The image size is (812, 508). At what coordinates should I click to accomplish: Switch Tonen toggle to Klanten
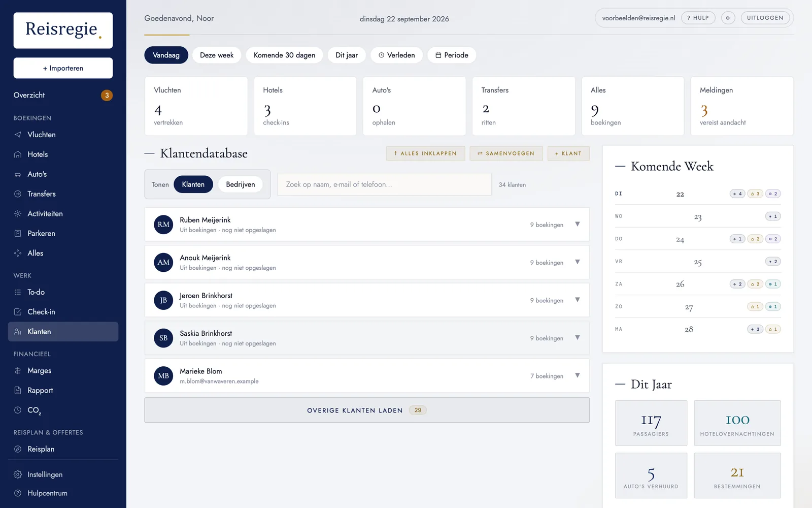click(x=193, y=184)
